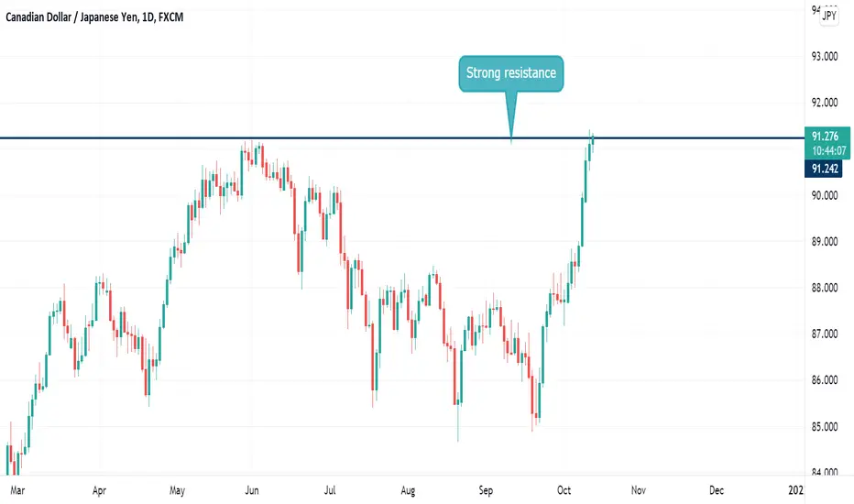Click the 87.000 price scale label
The width and height of the screenshot is (854, 504).
(x=825, y=334)
